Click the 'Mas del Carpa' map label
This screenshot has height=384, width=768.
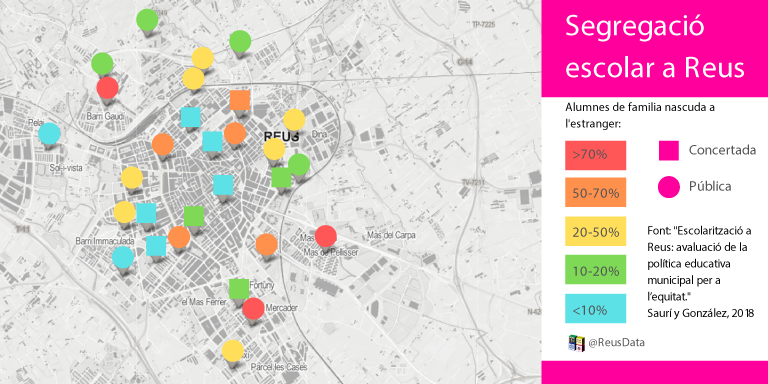point(391,235)
